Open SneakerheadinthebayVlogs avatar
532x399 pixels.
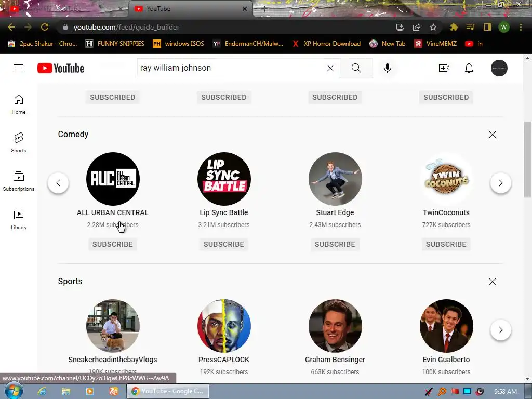(113, 326)
